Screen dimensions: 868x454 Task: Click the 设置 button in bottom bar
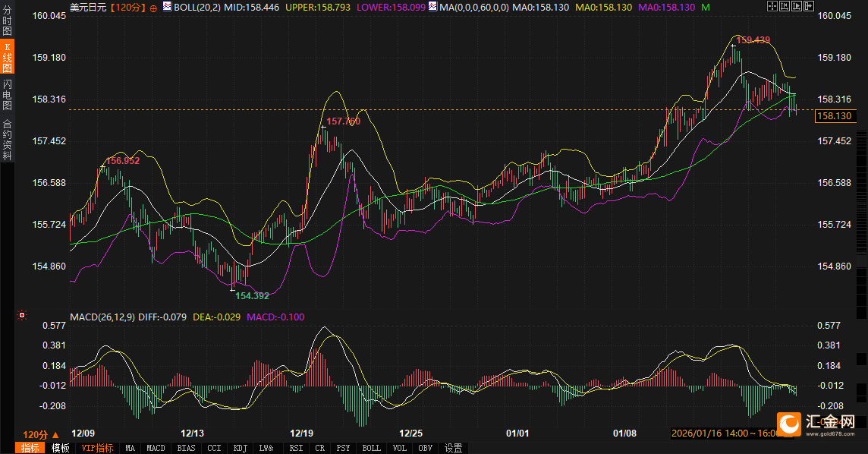tap(453, 448)
